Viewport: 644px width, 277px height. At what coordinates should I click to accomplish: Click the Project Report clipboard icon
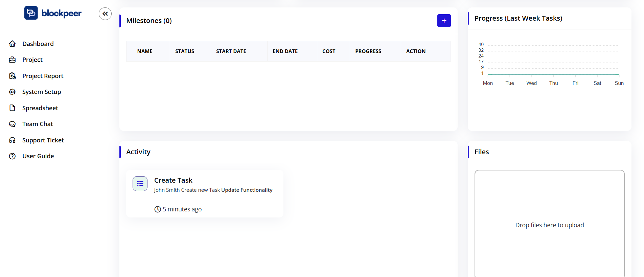tap(13, 76)
